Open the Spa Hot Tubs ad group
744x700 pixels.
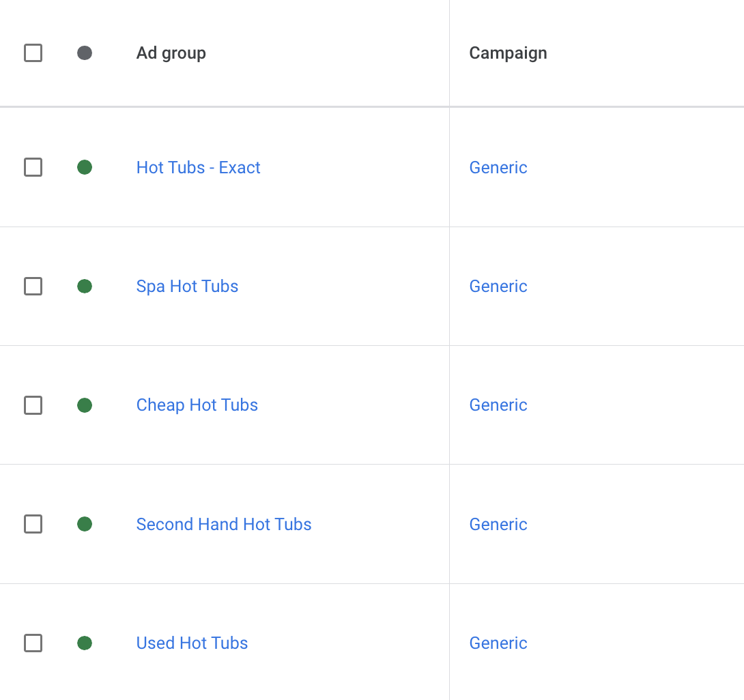(x=187, y=286)
